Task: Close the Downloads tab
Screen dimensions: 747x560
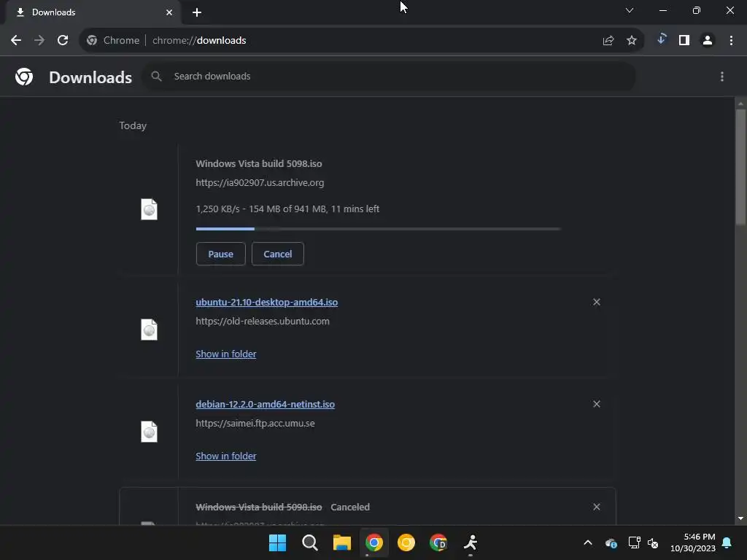Action: coord(169,12)
